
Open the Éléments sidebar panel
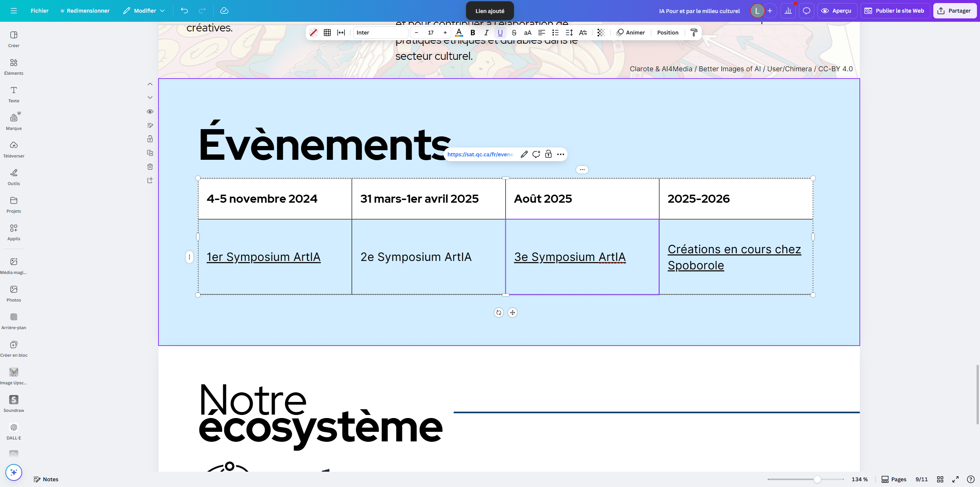14,67
